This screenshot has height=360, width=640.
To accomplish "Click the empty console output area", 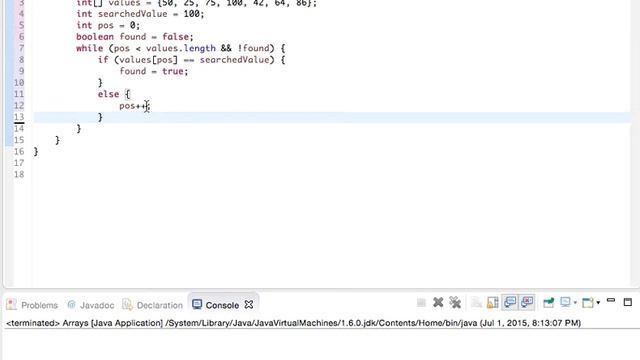I will (x=320, y=344).
